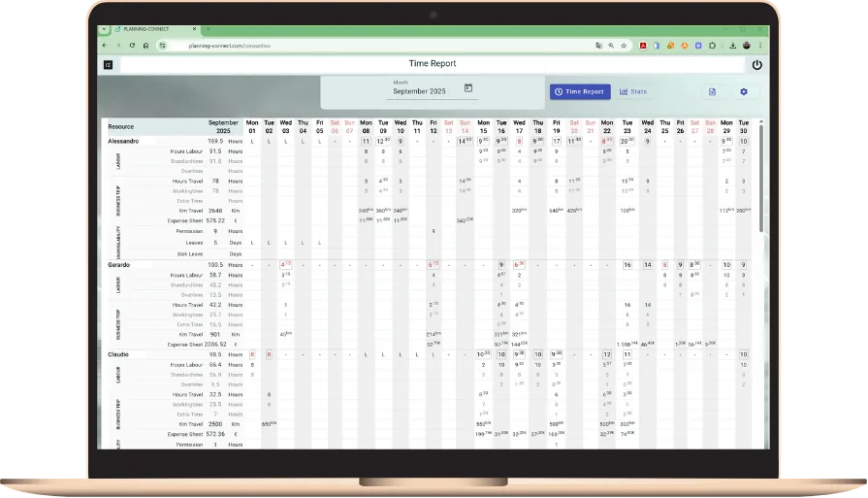Click Gerardo's Expense Sheet value 2006.52

pos(215,345)
